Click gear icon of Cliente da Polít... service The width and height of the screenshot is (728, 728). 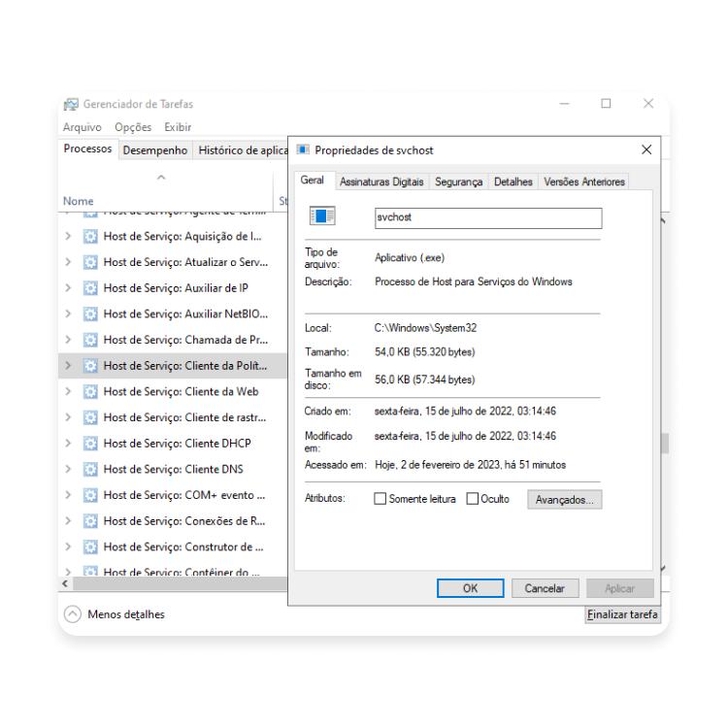point(90,366)
